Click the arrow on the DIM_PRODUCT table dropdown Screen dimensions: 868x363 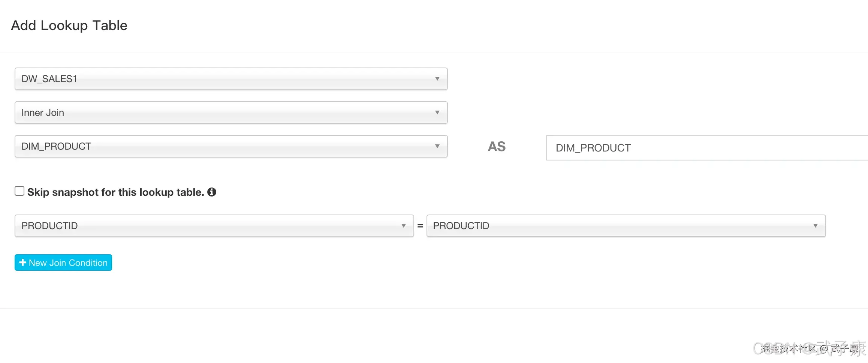pos(437,146)
